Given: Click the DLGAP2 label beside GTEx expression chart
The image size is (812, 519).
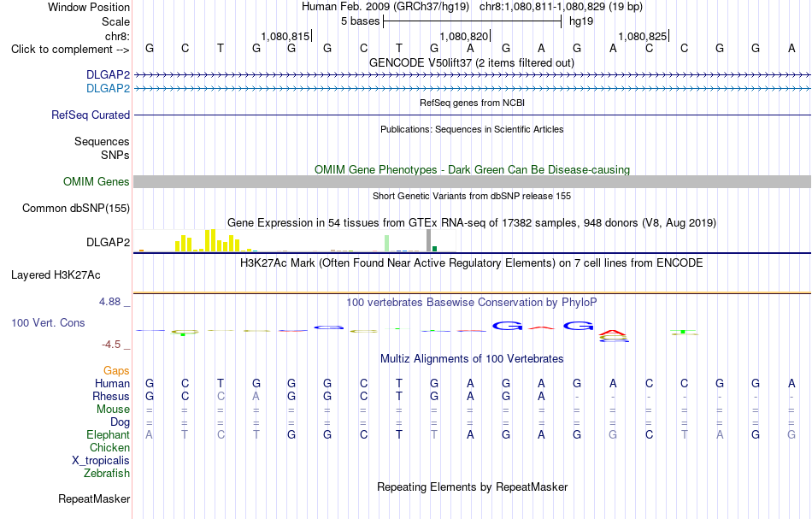Looking at the screenshot, I should coord(108,243).
